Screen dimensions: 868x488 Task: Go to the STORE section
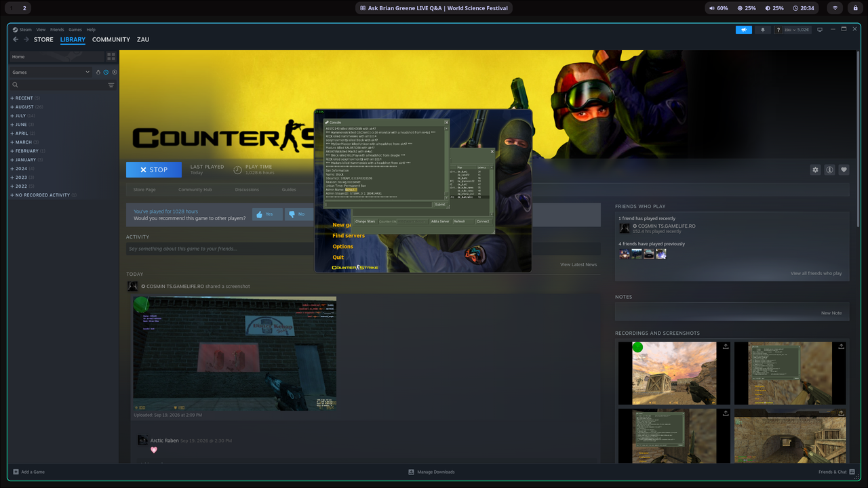[43, 39]
